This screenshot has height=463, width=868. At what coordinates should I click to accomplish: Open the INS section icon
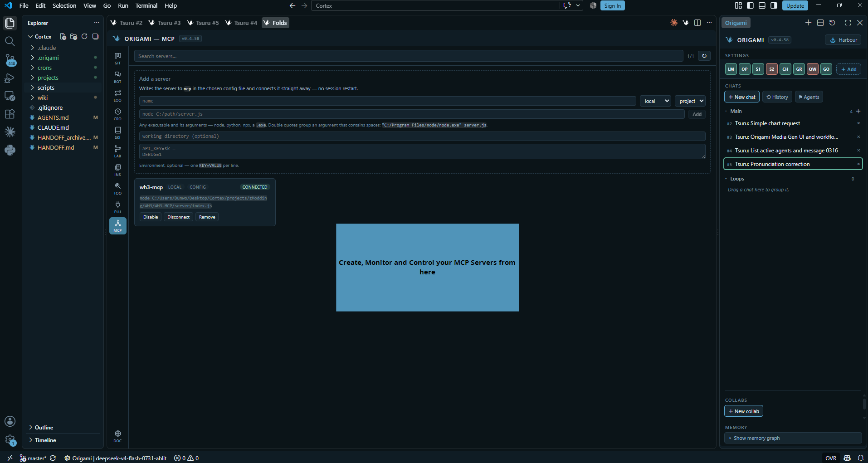tap(117, 170)
